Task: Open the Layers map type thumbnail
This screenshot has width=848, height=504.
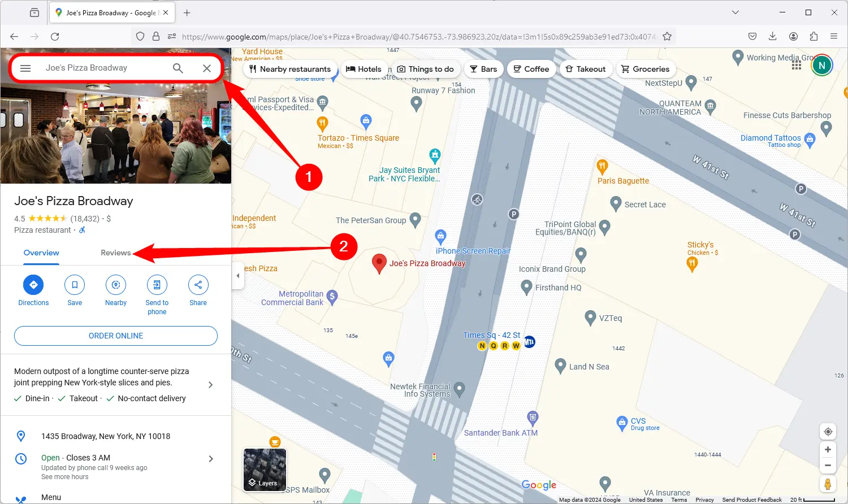Action: [265, 470]
